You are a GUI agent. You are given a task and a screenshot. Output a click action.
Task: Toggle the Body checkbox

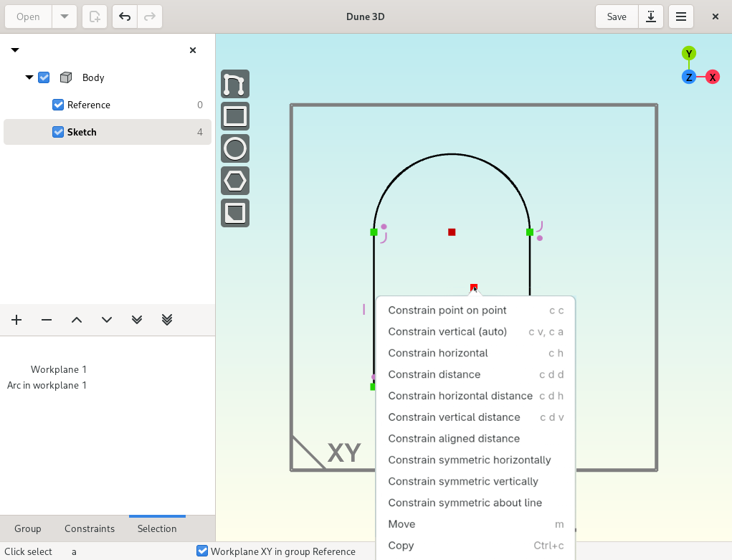point(44,77)
